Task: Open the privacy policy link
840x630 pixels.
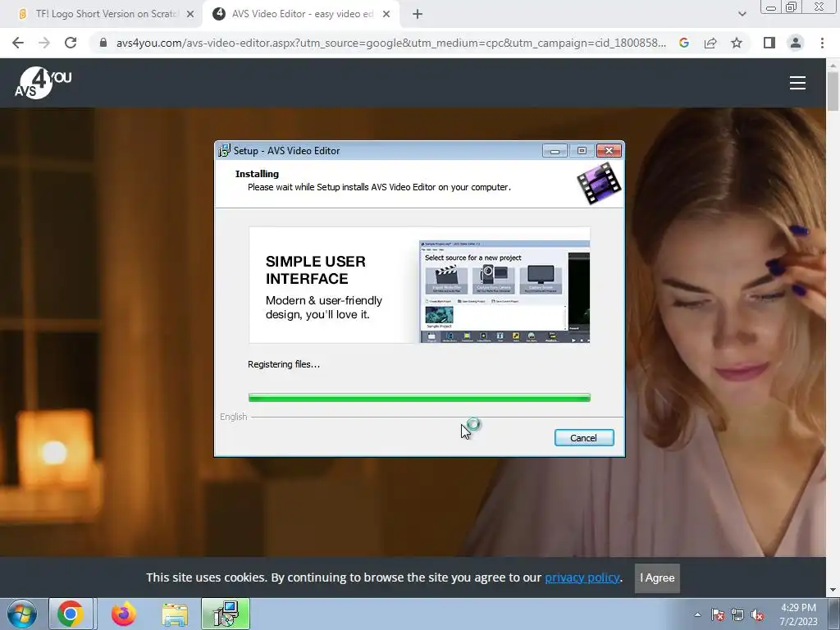Action: pyautogui.click(x=582, y=577)
